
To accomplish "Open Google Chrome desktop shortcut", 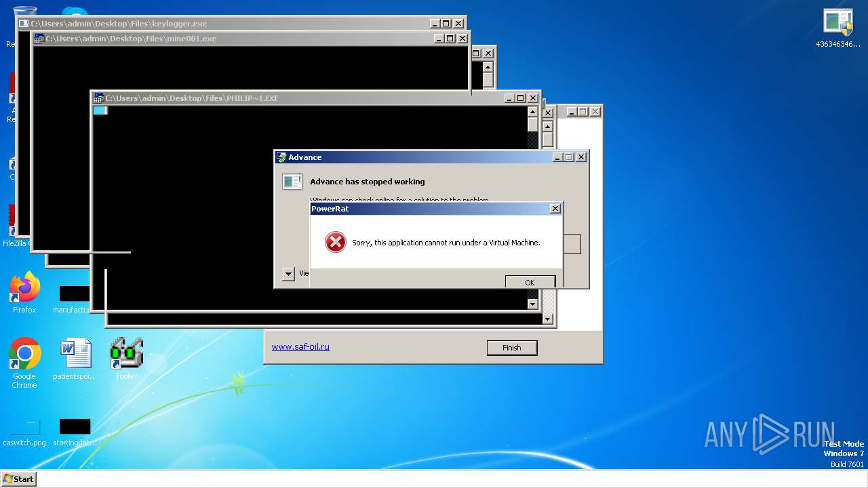I will click(24, 363).
